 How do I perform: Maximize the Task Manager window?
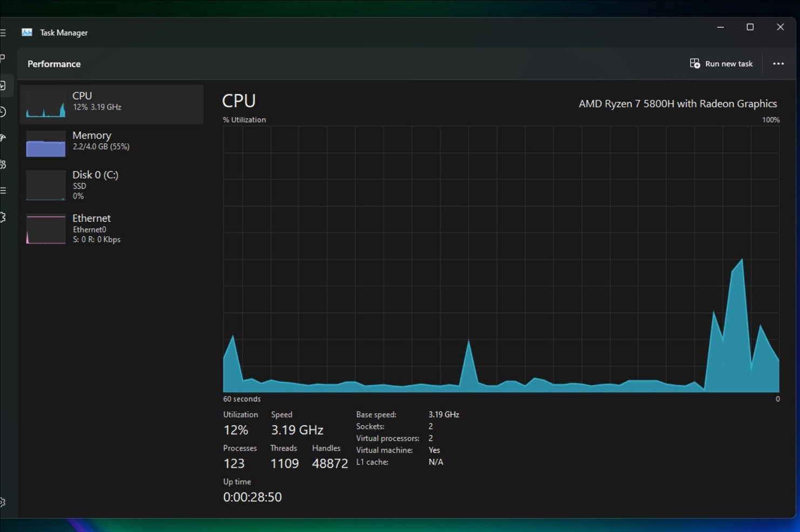[750, 27]
